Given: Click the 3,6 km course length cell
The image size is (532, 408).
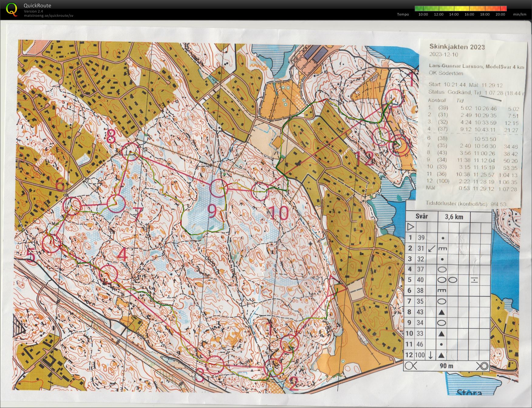Looking at the screenshot, I should [454, 217].
